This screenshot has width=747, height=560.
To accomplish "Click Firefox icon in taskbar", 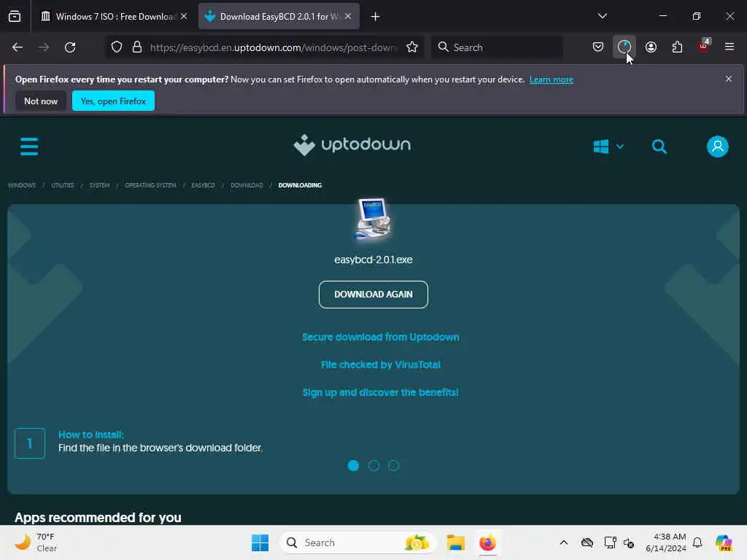I will pos(487,542).
